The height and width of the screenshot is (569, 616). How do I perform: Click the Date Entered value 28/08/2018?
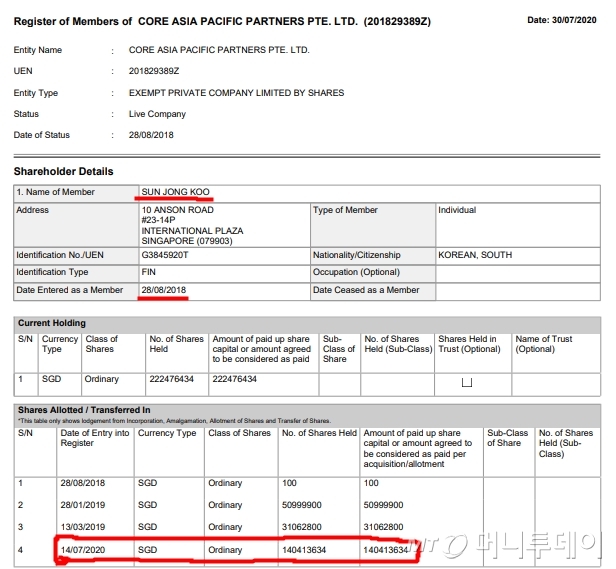coord(163,290)
